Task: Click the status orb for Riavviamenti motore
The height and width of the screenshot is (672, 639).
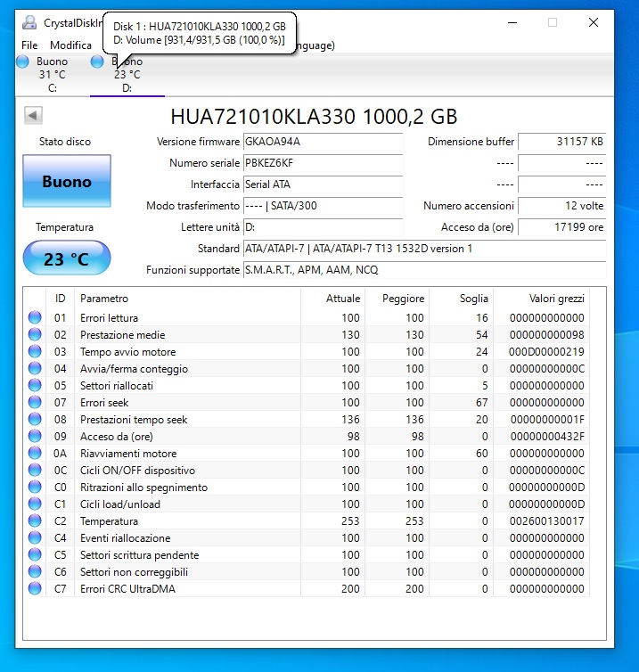Action: click(35, 453)
